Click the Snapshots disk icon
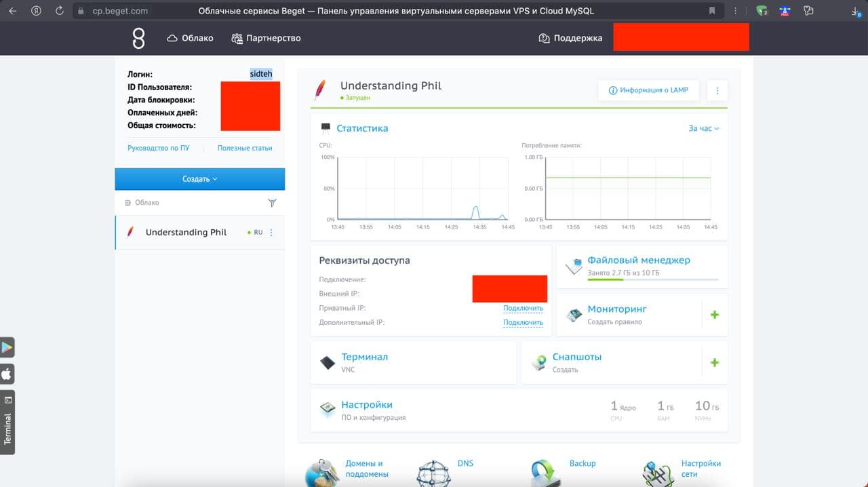The height and width of the screenshot is (487, 868). 539,362
